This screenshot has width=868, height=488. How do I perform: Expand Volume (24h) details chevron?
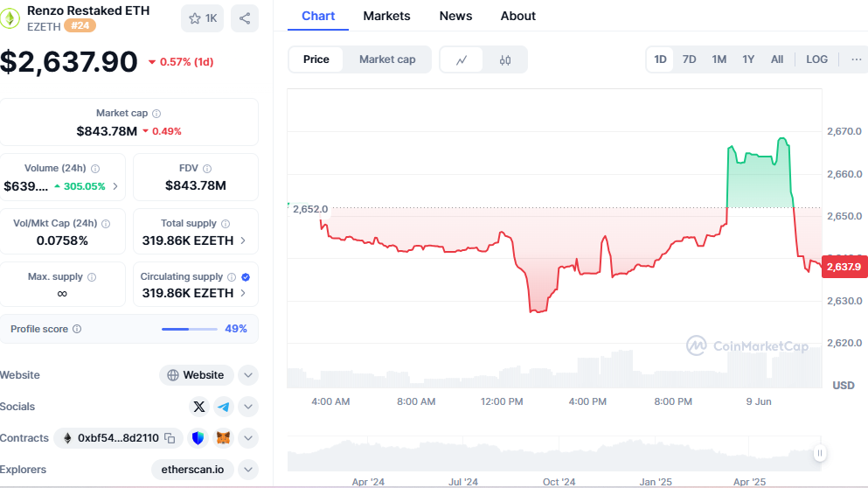coord(115,186)
